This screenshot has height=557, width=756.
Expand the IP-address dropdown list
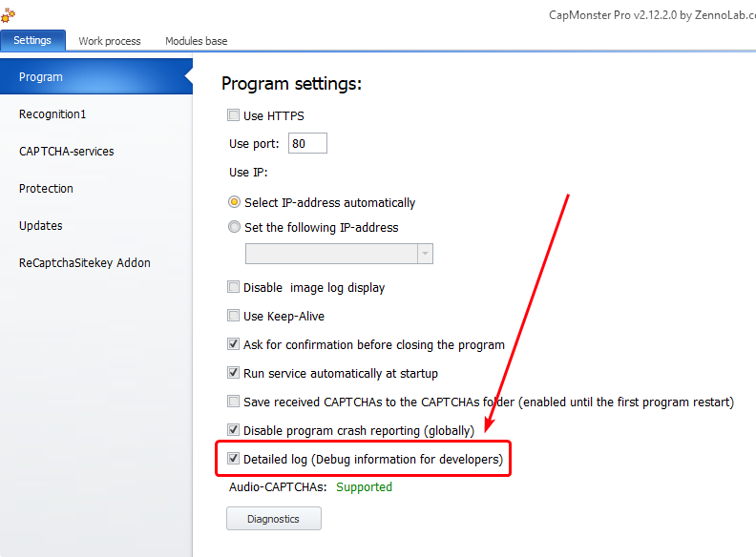pos(425,254)
